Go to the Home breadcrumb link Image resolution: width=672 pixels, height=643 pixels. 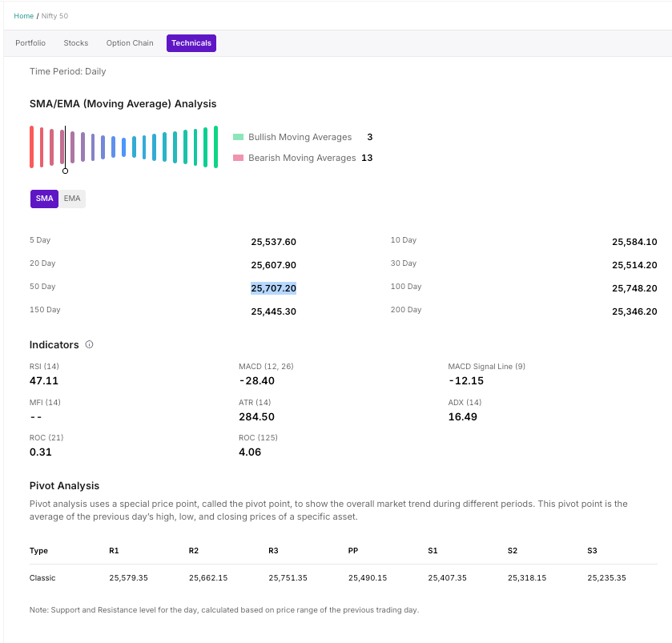coord(24,16)
